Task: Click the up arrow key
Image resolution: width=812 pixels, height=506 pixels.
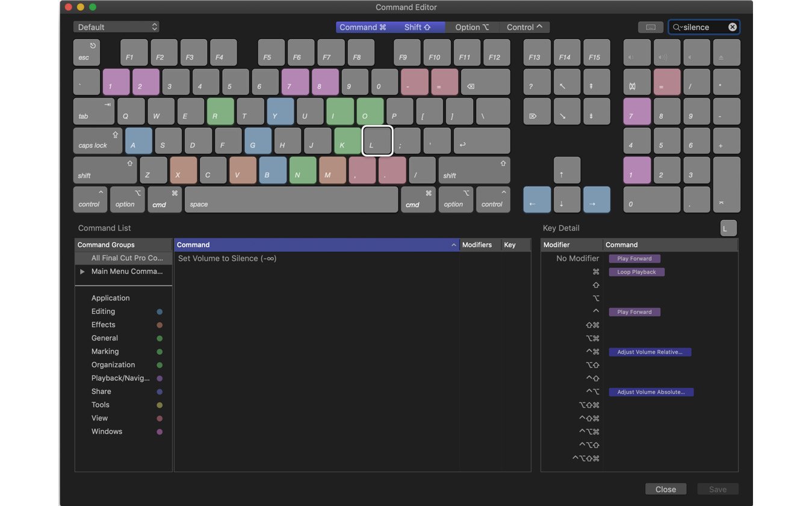Action: 566,170
